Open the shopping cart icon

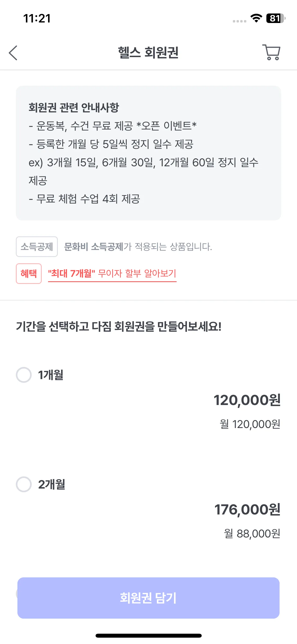(x=271, y=52)
